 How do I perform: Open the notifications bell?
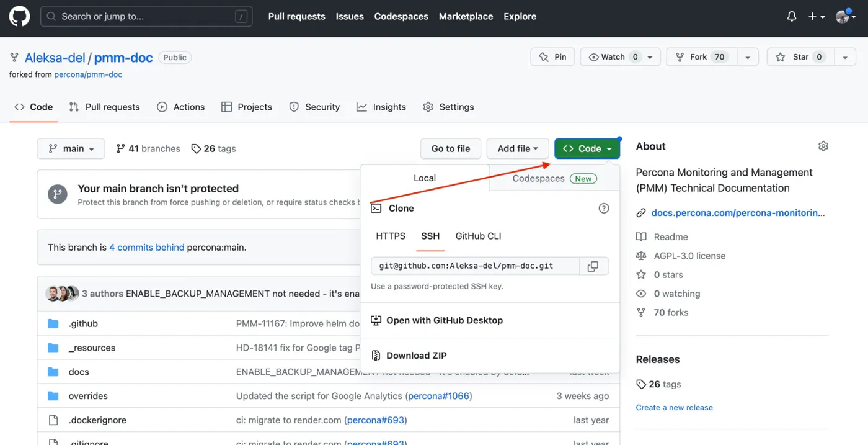coord(792,17)
